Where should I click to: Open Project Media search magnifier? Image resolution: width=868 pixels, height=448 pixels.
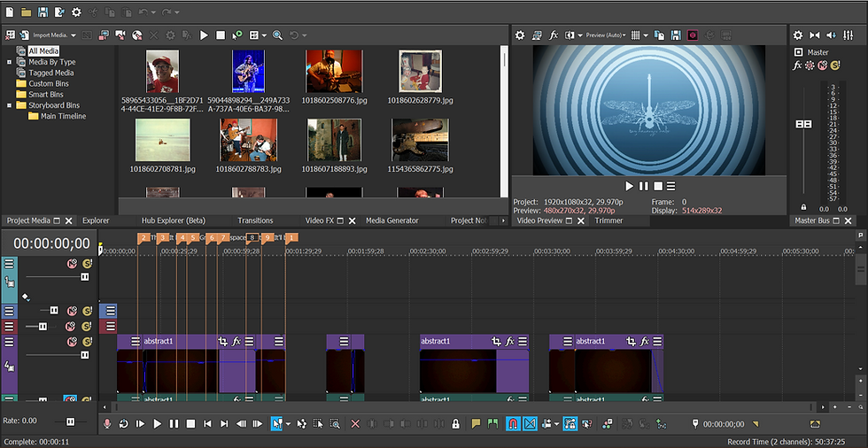click(x=277, y=35)
